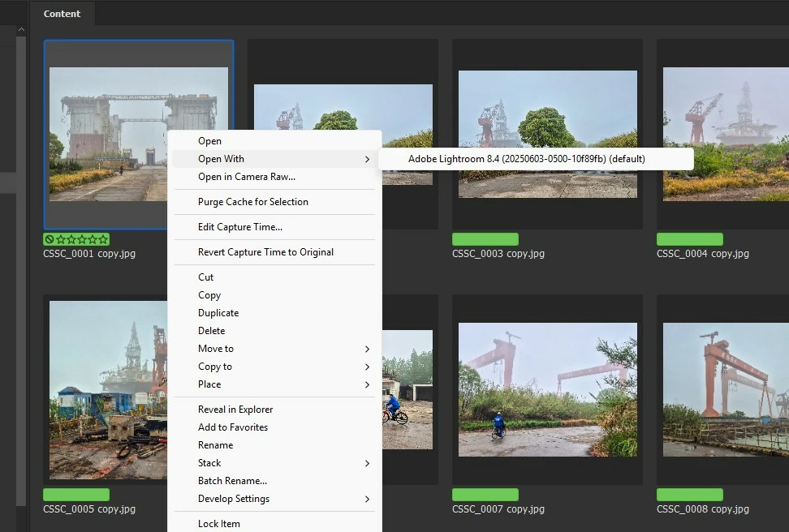Click the green label above CSSC_0007 copy.jpg
The width and height of the screenshot is (789, 532).
pyautogui.click(x=485, y=495)
